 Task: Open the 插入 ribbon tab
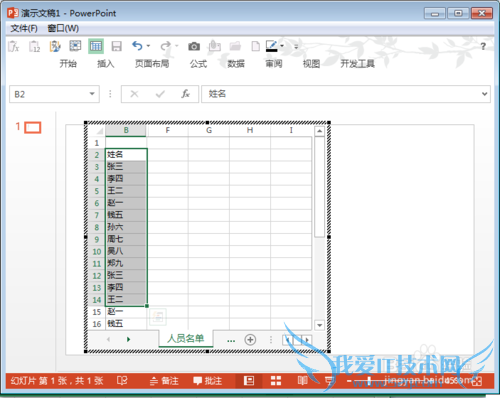(x=106, y=63)
